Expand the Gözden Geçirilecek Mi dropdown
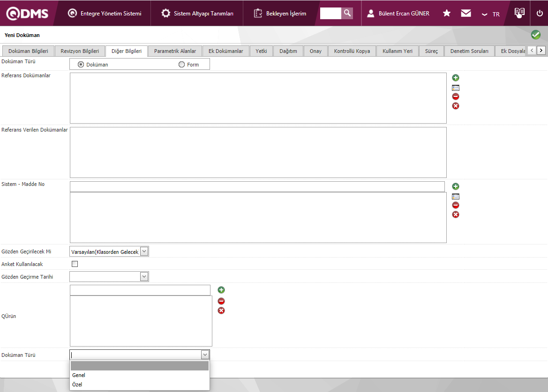 [x=144, y=251]
